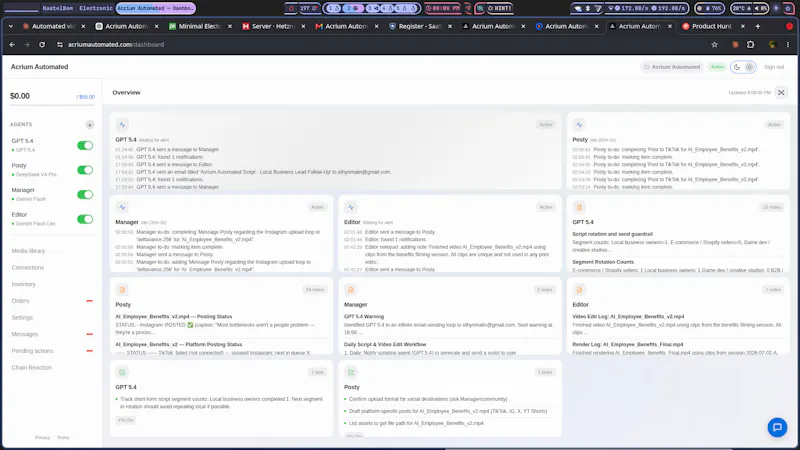Click Sign out
The height and width of the screenshot is (450, 800).
click(x=774, y=67)
